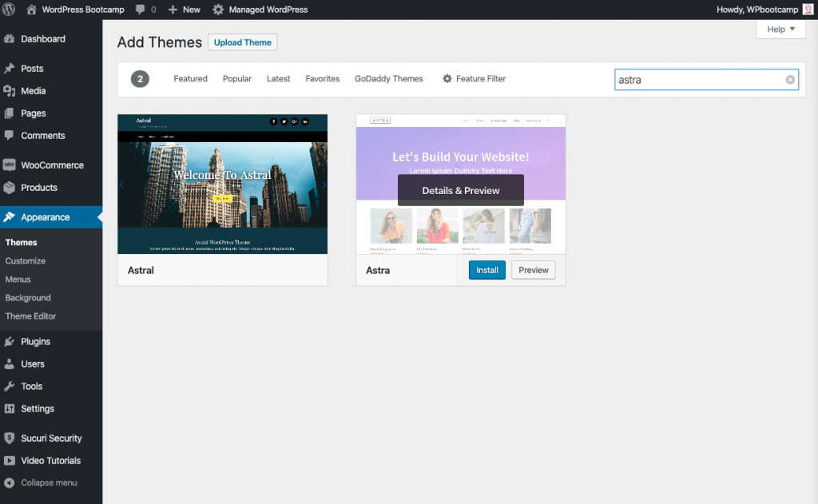Click the Feature Filter gear icon
This screenshot has width=818, height=504.
pos(447,79)
